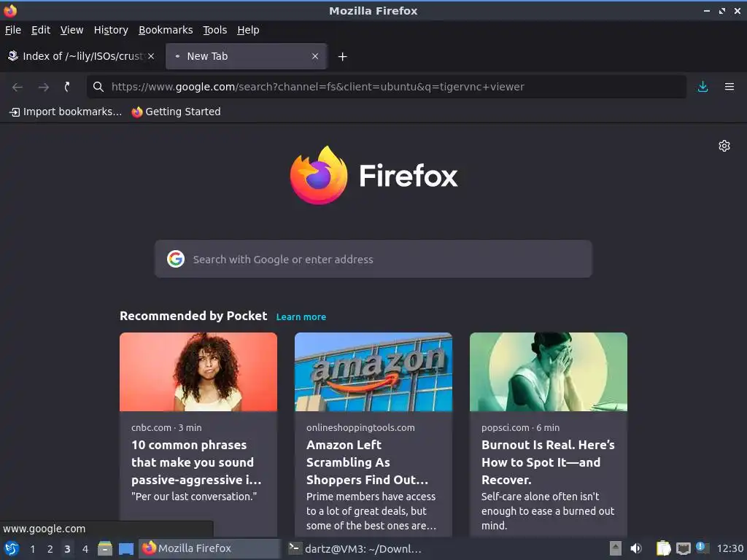Open the clipboard manager tray icon
Viewport: 747px width, 560px height.
(663, 548)
